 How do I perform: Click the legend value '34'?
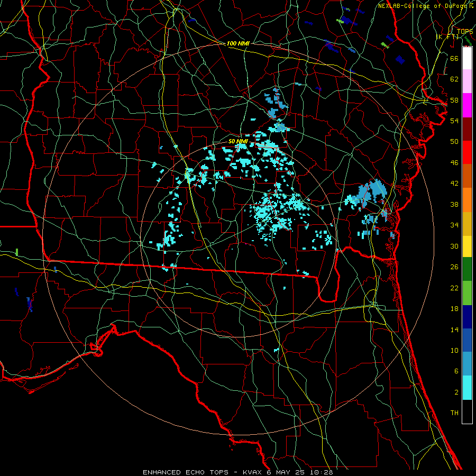(454, 225)
